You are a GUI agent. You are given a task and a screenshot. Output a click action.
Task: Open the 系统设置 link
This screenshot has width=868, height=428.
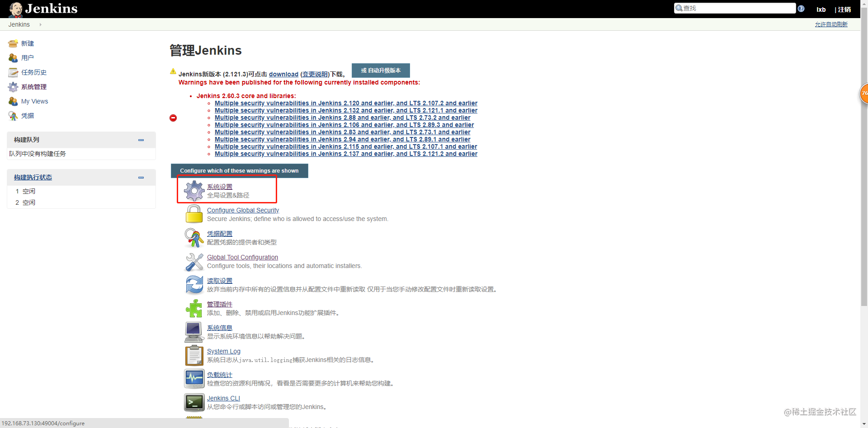click(x=220, y=187)
